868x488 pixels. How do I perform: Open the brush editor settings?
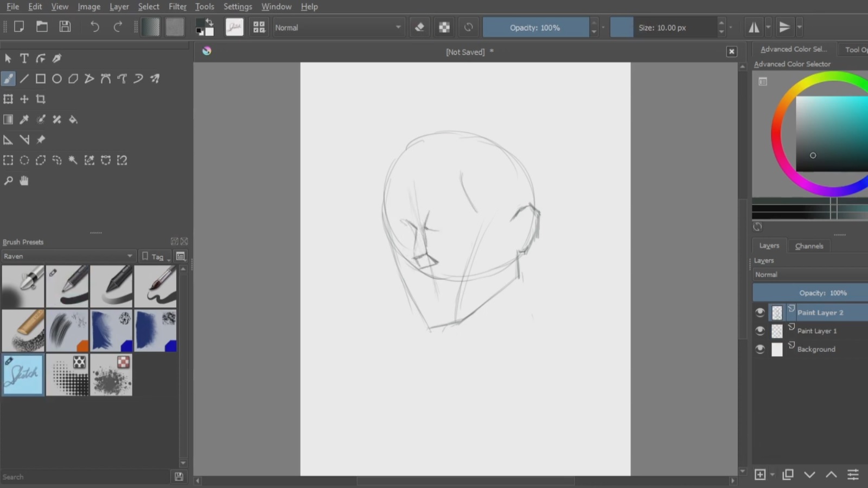coord(234,27)
